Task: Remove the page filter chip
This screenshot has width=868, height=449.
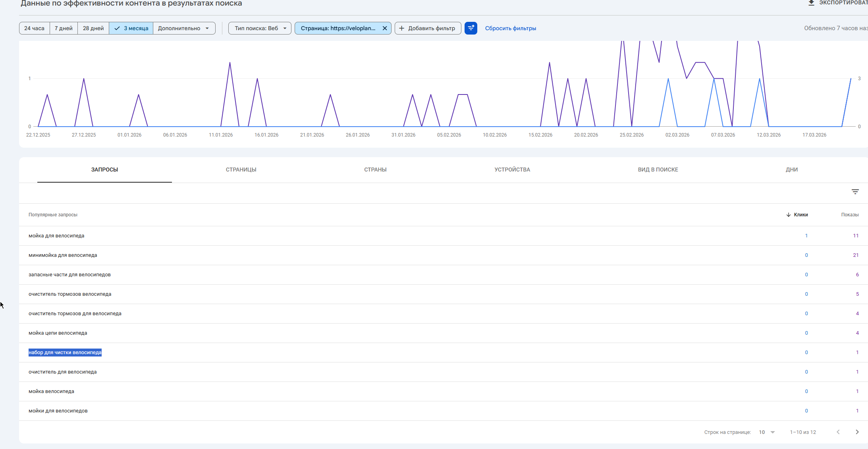Action: click(384, 28)
